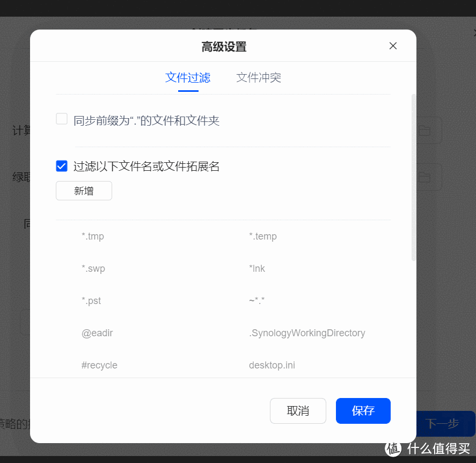Toggle the blue checked filter checkbox off
476x463 pixels.
61,166
